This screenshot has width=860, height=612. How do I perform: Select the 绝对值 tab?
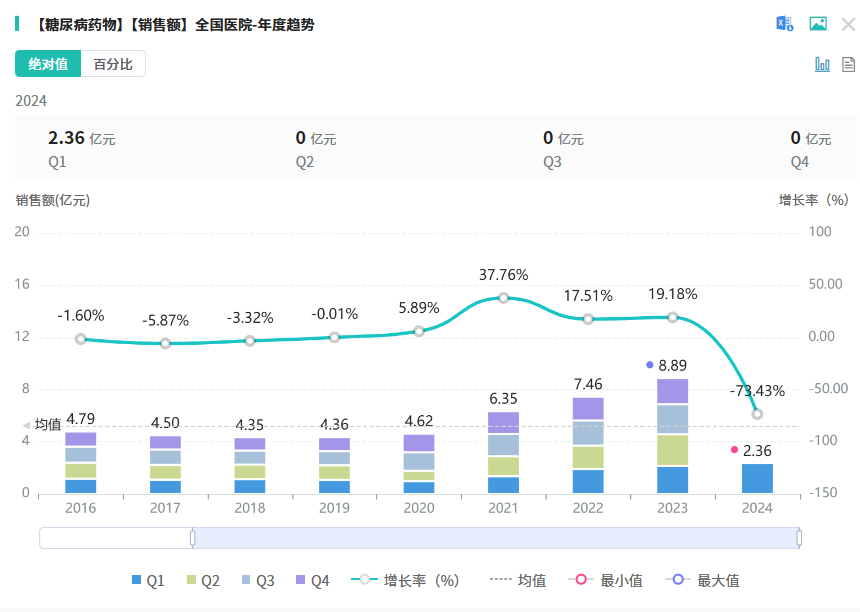point(48,64)
